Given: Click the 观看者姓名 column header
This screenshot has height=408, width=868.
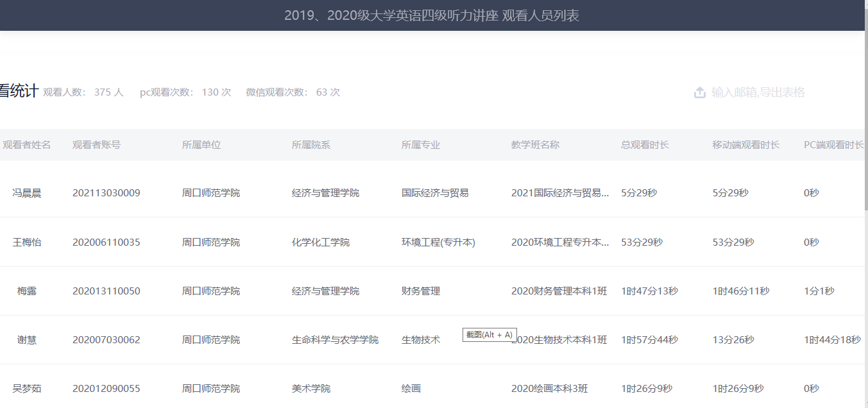Looking at the screenshot, I should click(26, 145).
